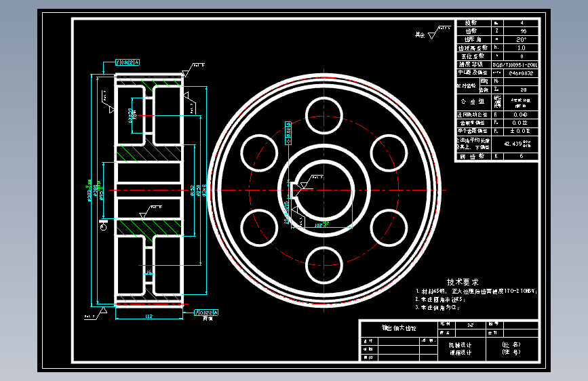Select the 技术要求 heading text
The height and width of the screenshot is (381, 588).
coord(463,282)
